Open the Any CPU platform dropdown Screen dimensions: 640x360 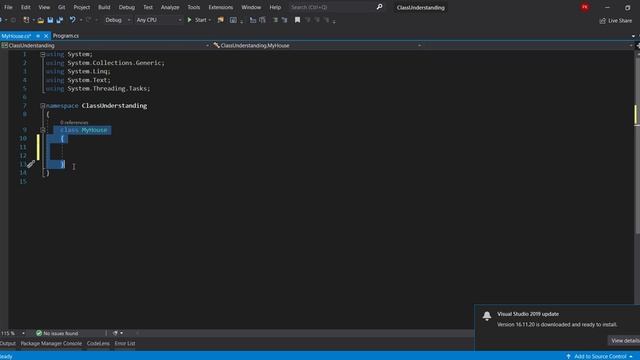click(x=159, y=20)
